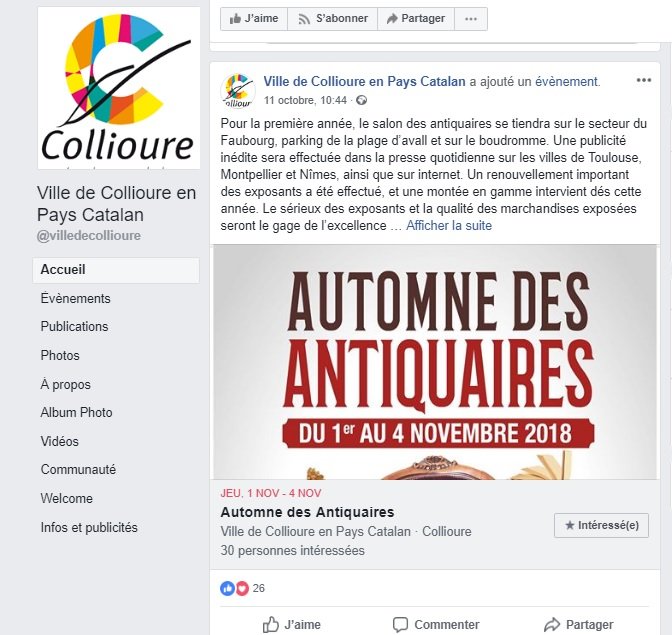The image size is (672, 635).
Task: Comment on the post via Commenter
Action: point(436,625)
